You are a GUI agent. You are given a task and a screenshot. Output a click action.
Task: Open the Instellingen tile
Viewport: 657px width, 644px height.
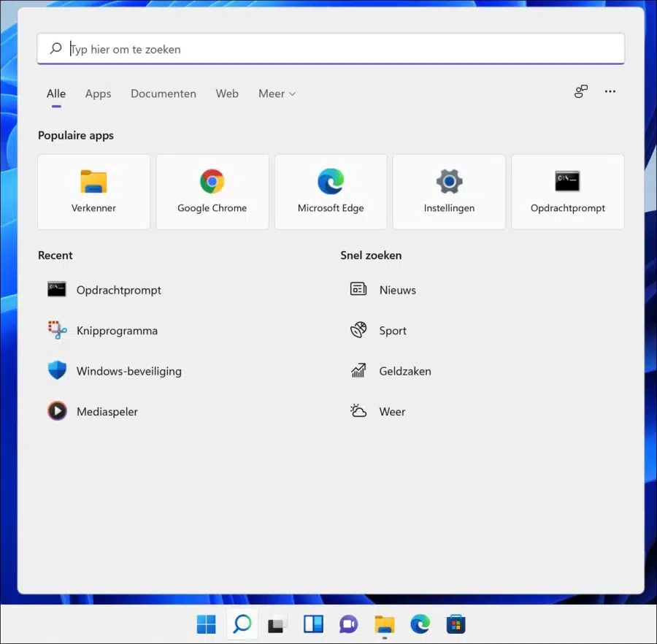tap(449, 192)
